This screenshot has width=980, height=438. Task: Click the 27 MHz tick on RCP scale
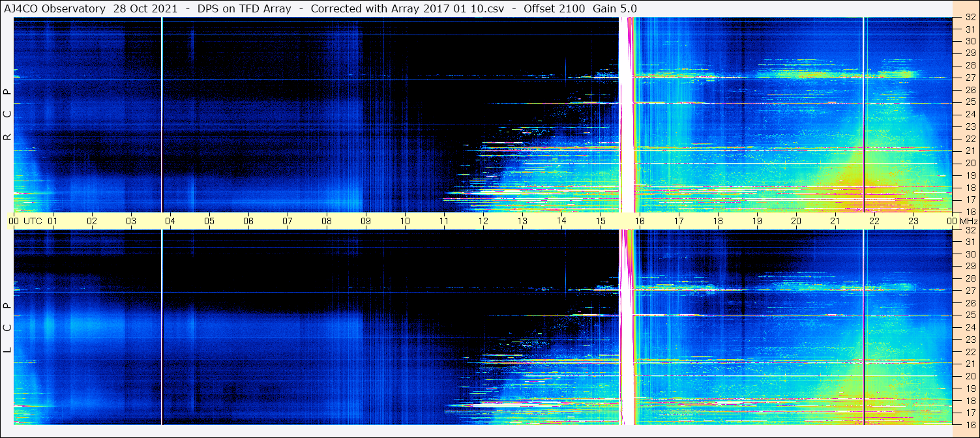pyautogui.click(x=970, y=78)
